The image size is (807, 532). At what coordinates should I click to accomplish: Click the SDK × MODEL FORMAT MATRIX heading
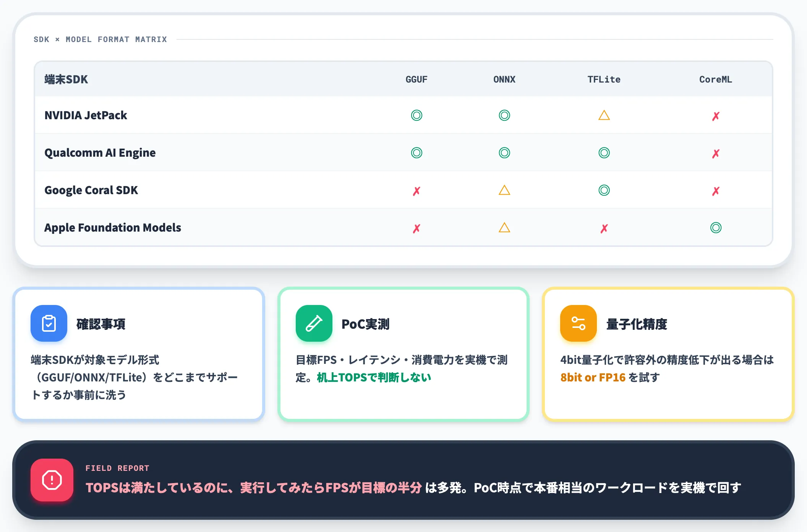[x=100, y=39]
